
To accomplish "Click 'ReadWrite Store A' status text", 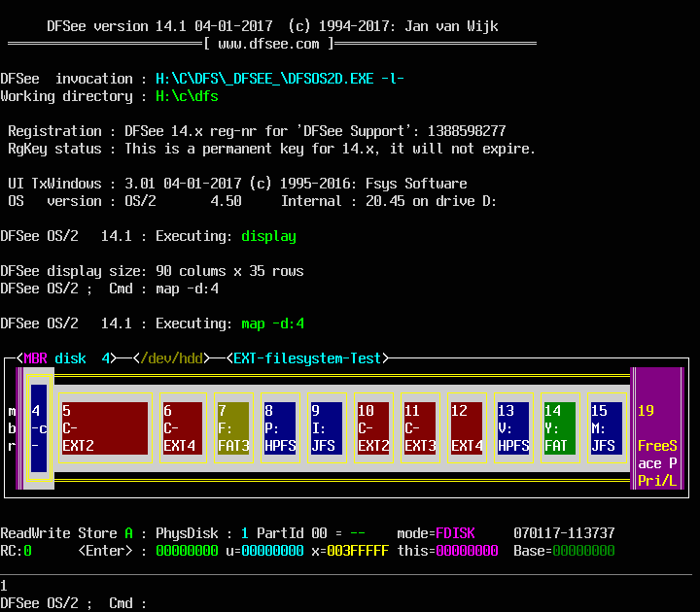I will coord(66,533).
